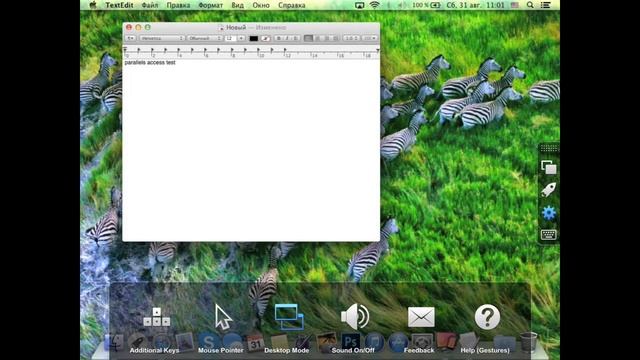Open the Обычный typeface style dropdown
640x360 pixels.
[x=204, y=38]
